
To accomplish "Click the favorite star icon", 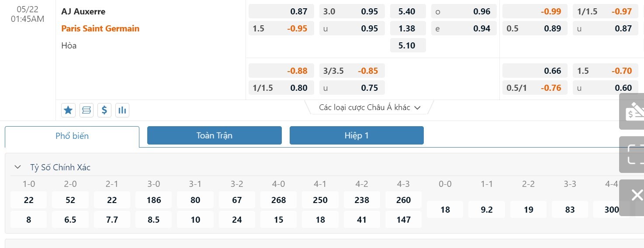I will 68,110.
